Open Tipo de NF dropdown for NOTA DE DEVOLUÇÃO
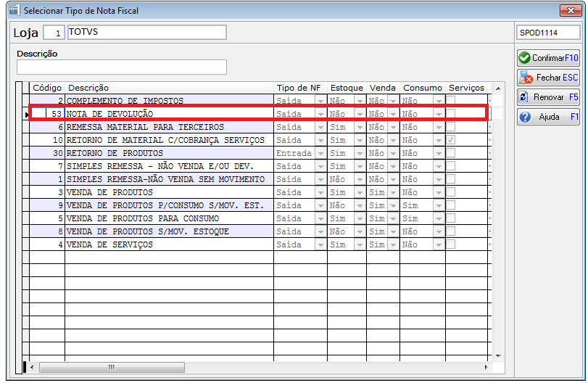The width and height of the screenshot is (588, 383). (x=320, y=114)
